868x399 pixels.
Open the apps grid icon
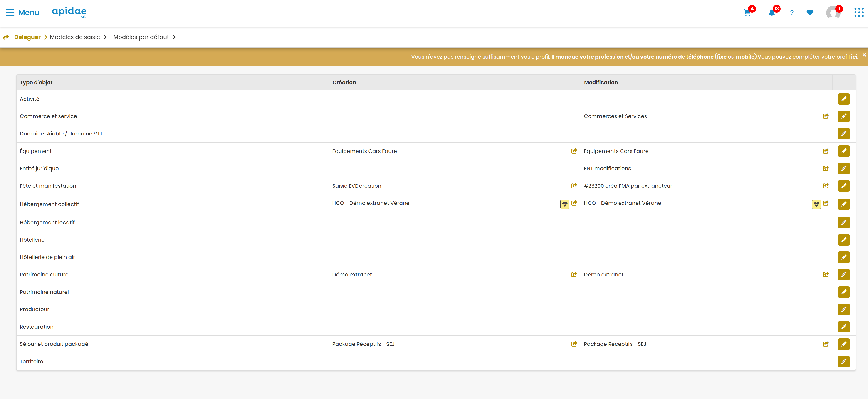pos(859,13)
